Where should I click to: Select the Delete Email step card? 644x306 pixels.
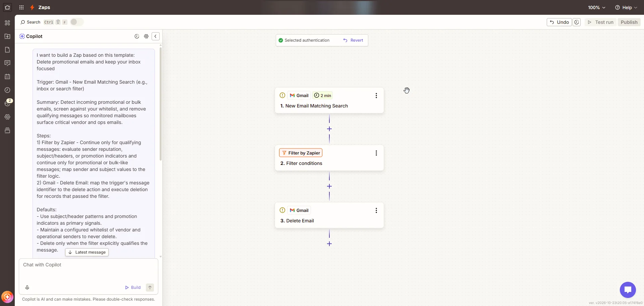tap(329, 215)
